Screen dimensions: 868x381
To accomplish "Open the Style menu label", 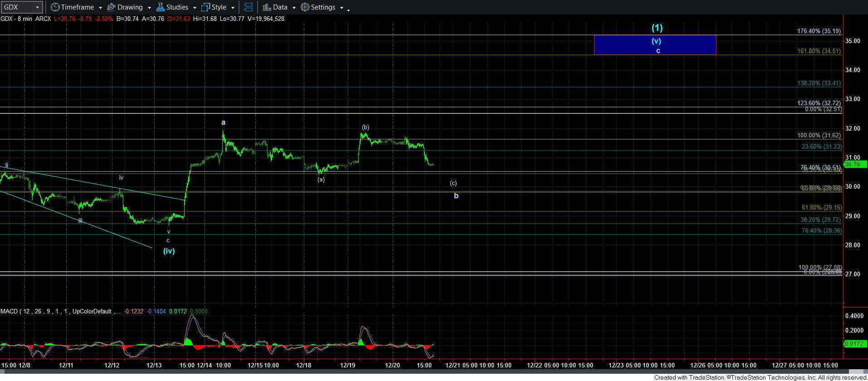I will pyautogui.click(x=219, y=7).
